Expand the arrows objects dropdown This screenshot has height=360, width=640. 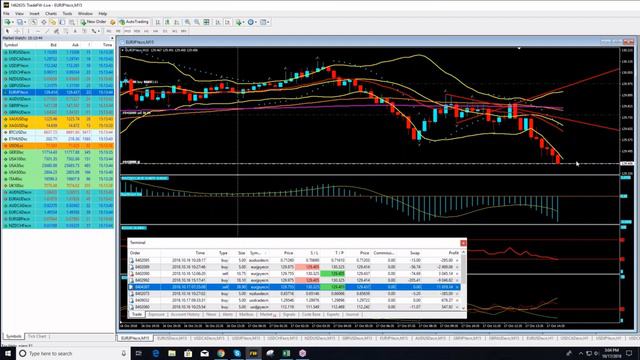click(99, 31)
